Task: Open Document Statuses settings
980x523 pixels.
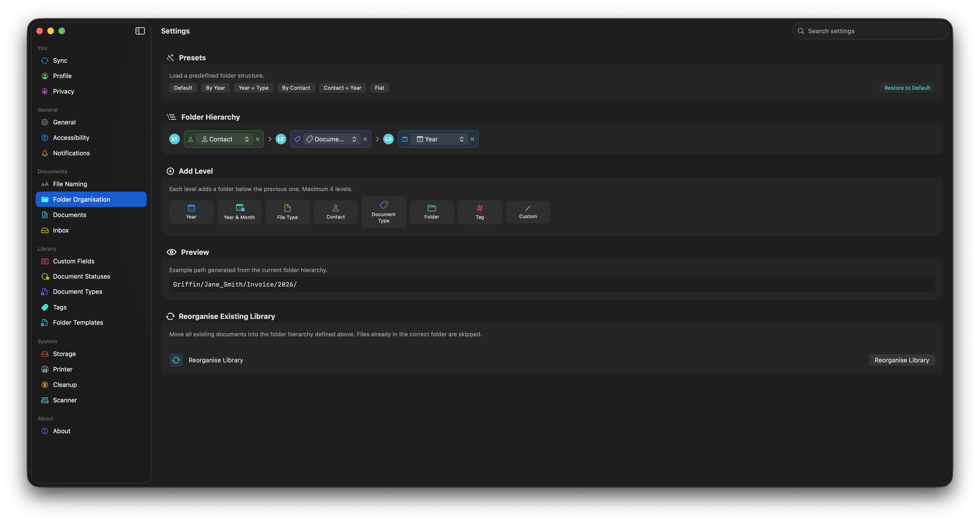Action: click(81, 276)
